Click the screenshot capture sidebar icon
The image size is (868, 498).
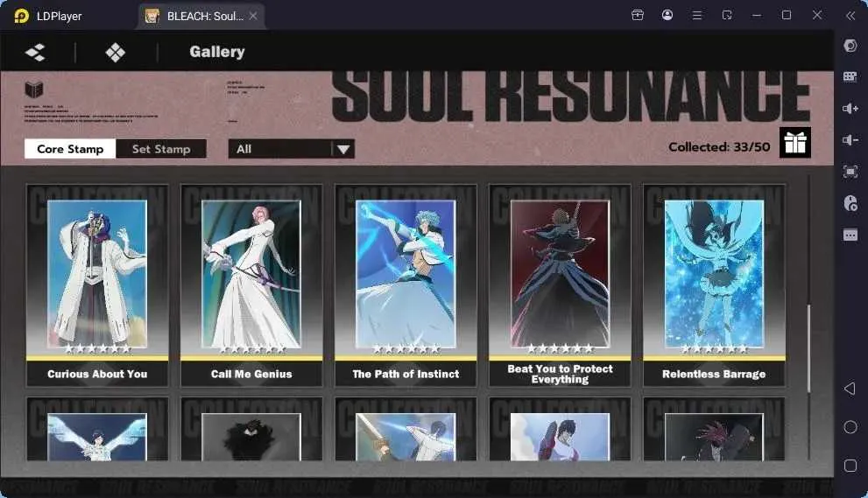[x=850, y=172]
